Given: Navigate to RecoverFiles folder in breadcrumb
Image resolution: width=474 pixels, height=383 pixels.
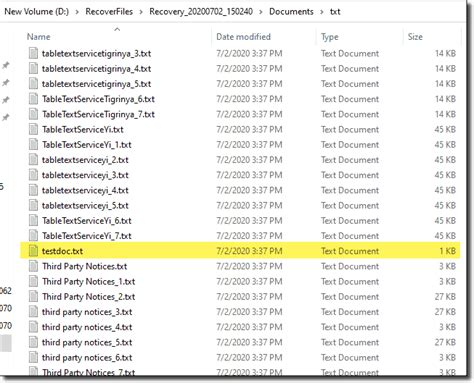Looking at the screenshot, I should (x=109, y=12).
